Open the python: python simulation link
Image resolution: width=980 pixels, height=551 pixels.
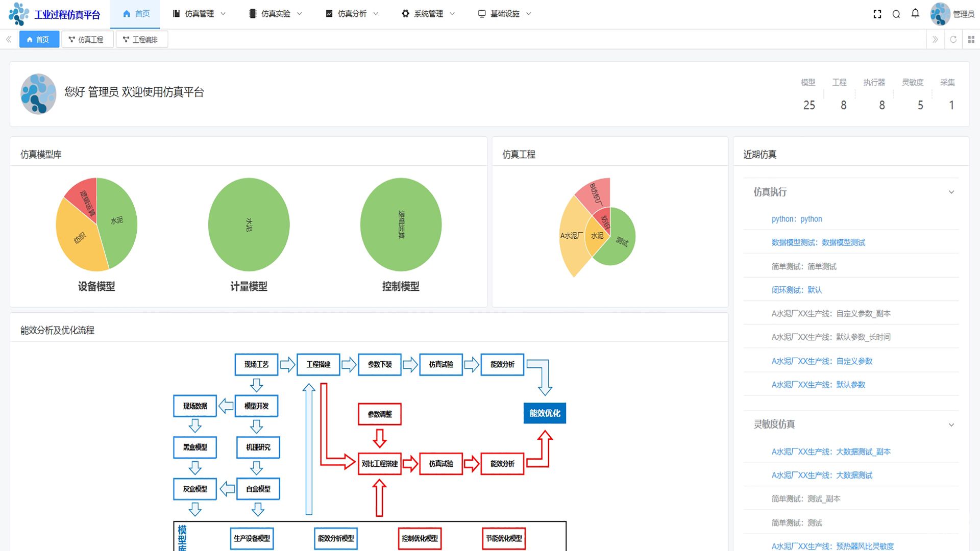[796, 219]
